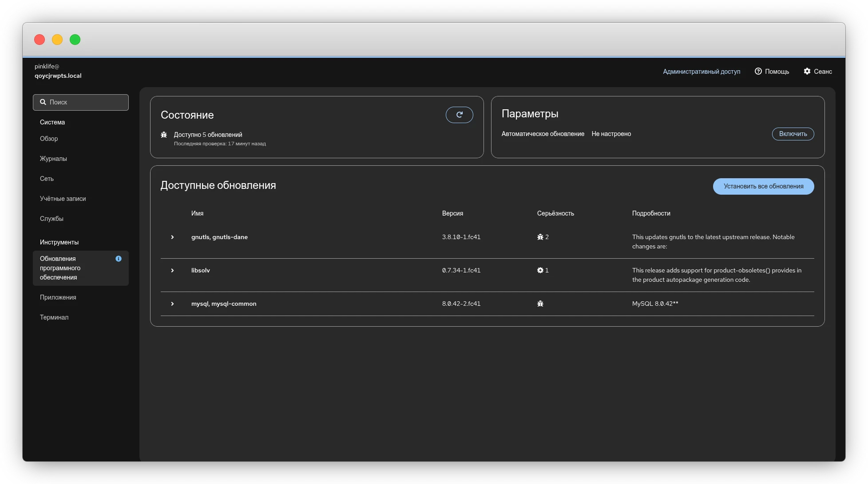Open the Помощь help menu
Viewport: 868px width, 484px height.
[x=772, y=72]
